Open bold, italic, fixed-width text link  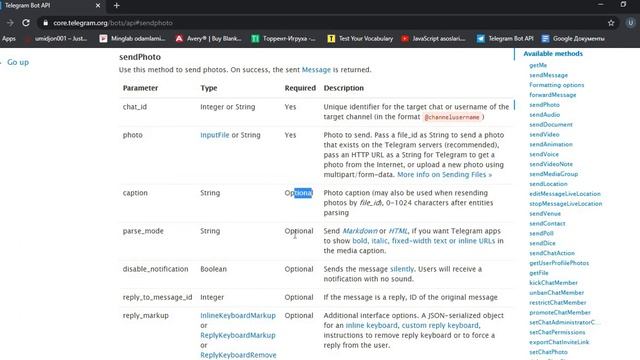coord(423,241)
